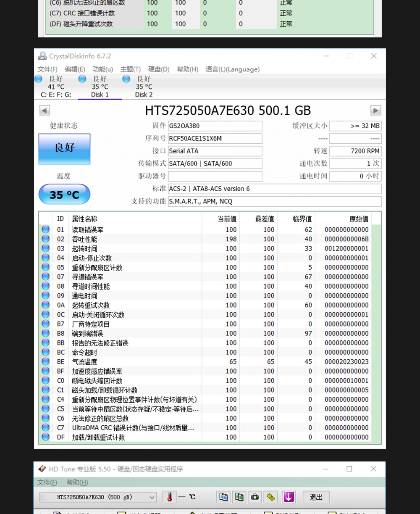This screenshot has height=514, width=420.
Task: Click the status circle for drive C: E: F: G:
Action: coord(38,79)
